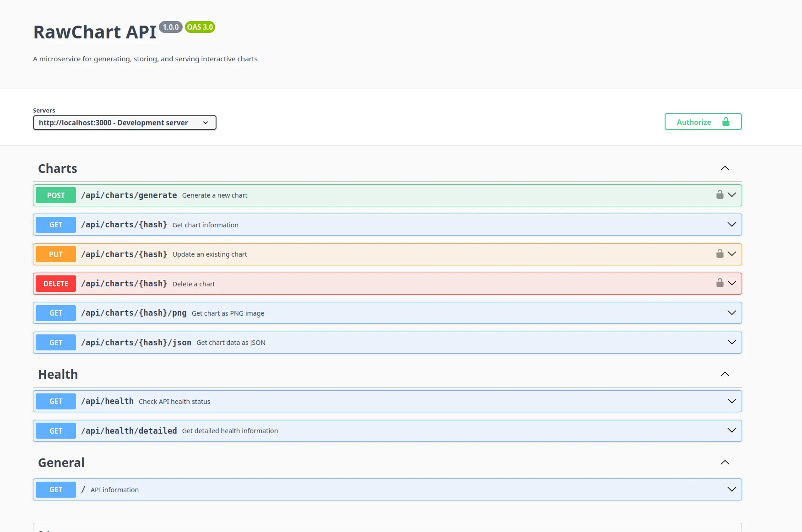
Task: Expand the API information chevron
Action: 732,489
